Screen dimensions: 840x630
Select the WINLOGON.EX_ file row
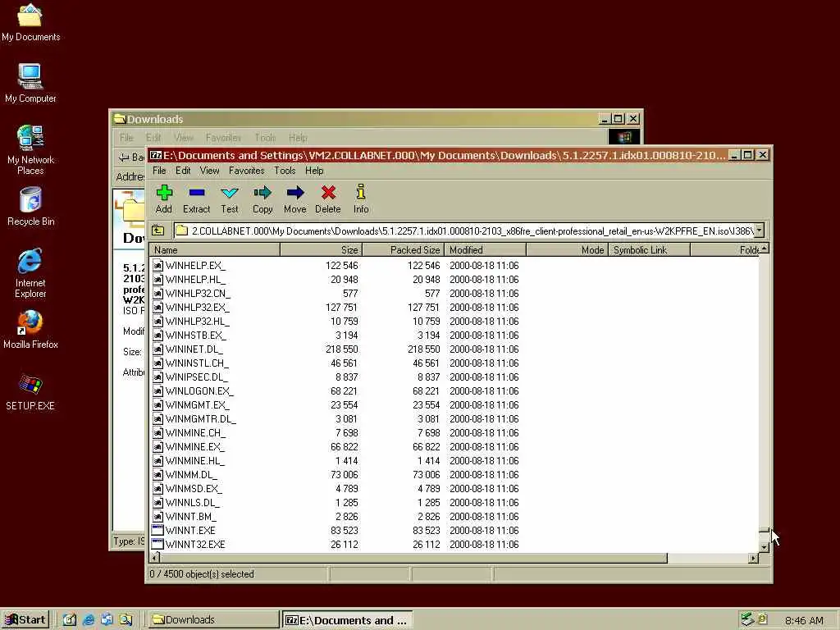click(454, 391)
